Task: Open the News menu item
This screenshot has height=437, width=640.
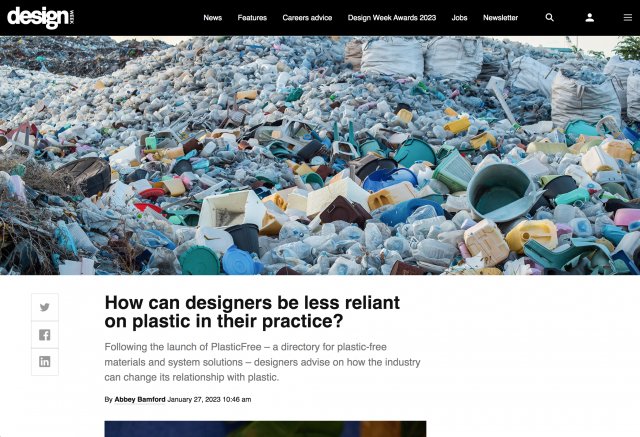Action: click(x=212, y=18)
